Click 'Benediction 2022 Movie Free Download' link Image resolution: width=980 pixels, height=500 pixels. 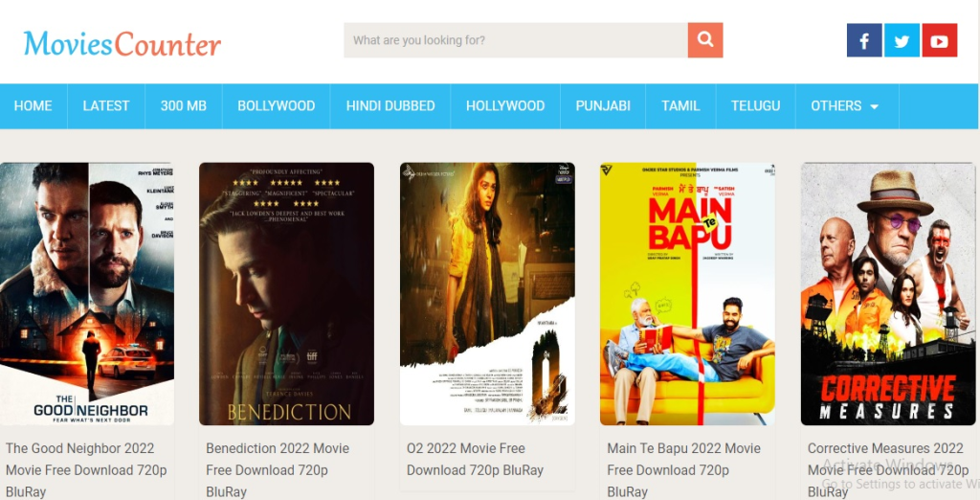pos(278,470)
